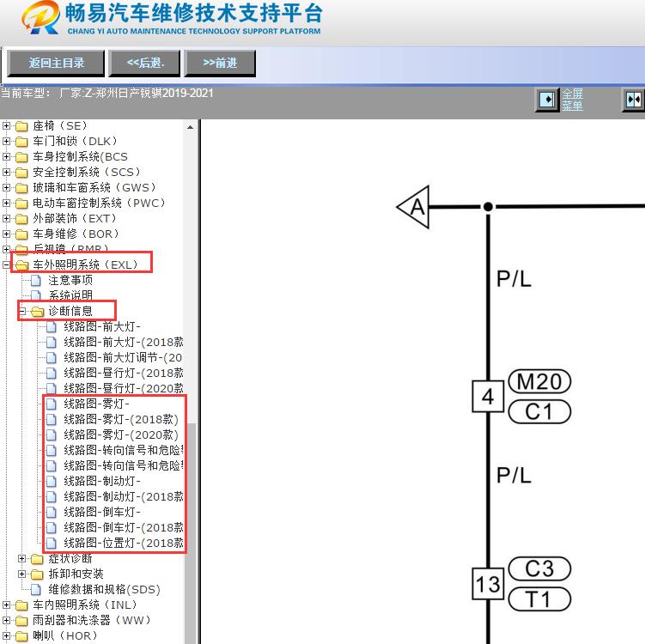Expand the 车门和锁（DLK）folder
This screenshot has height=644, width=645.
6,142
